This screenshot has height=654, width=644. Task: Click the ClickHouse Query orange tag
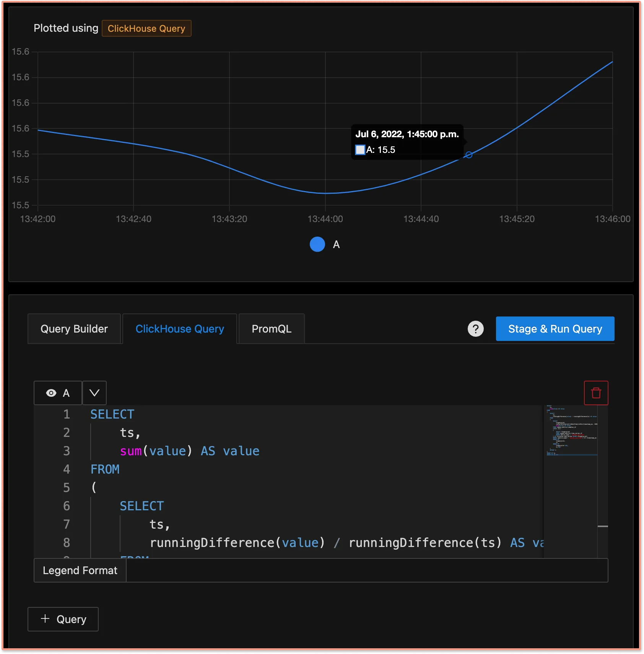pos(146,28)
